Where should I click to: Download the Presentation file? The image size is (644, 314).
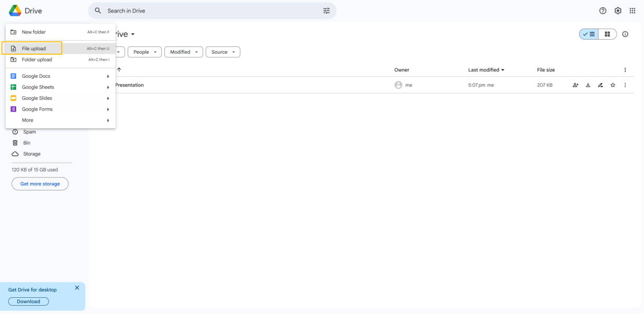(x=588, y=84)
